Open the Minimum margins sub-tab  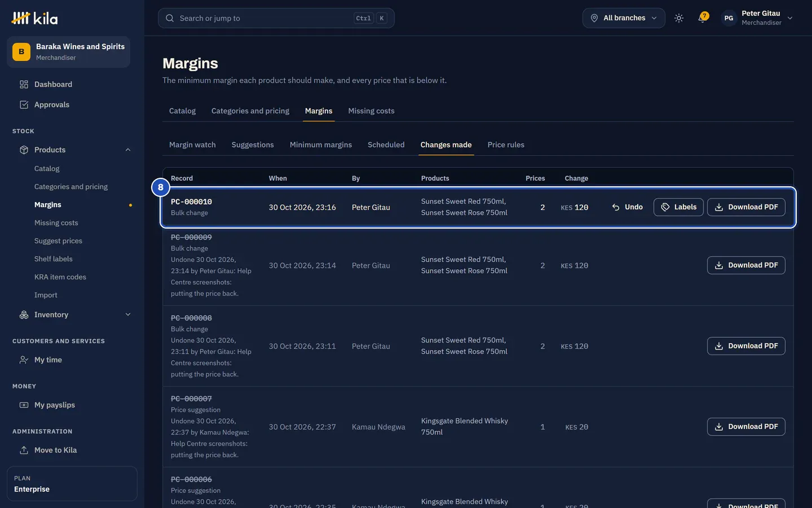321,145
